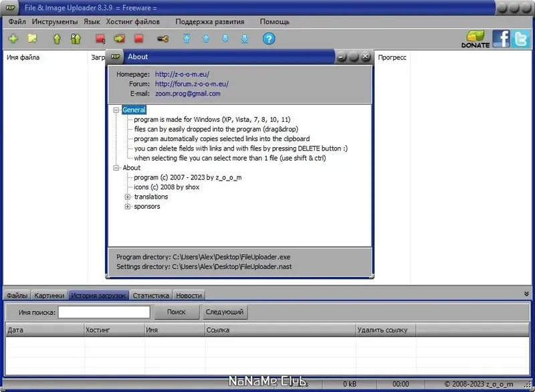Select 'icons (c) 2008 by shox' line

click(167, 187)
